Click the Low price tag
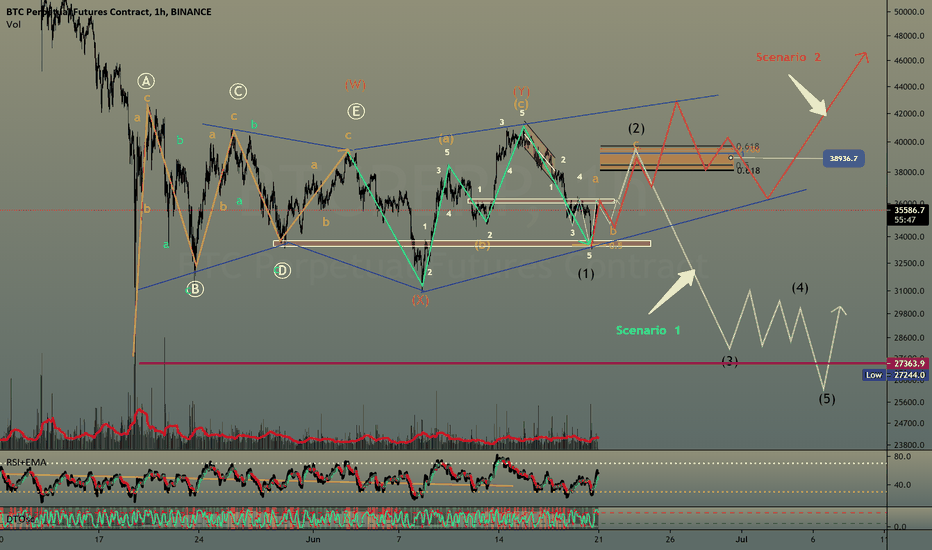Screen dimensions: 932x550 click(x=873, y=375)
